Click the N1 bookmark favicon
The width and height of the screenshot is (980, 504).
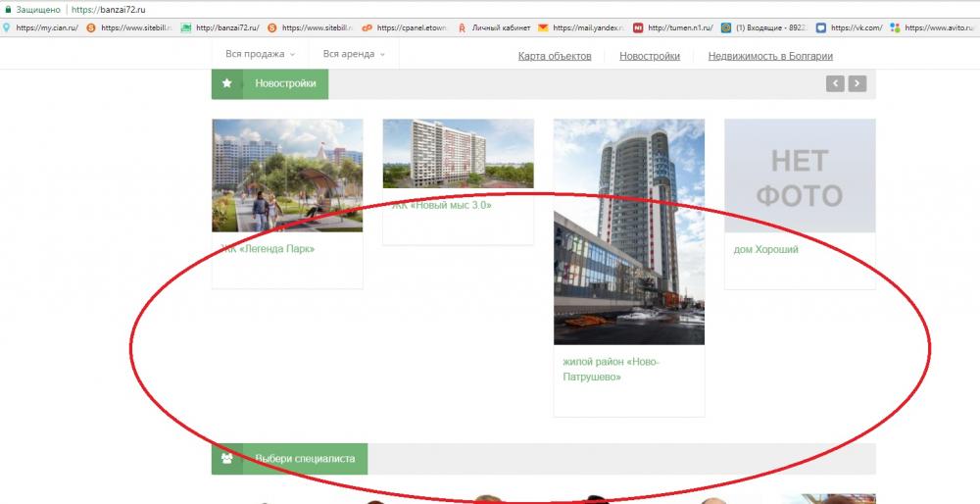(x=638, y=27)
